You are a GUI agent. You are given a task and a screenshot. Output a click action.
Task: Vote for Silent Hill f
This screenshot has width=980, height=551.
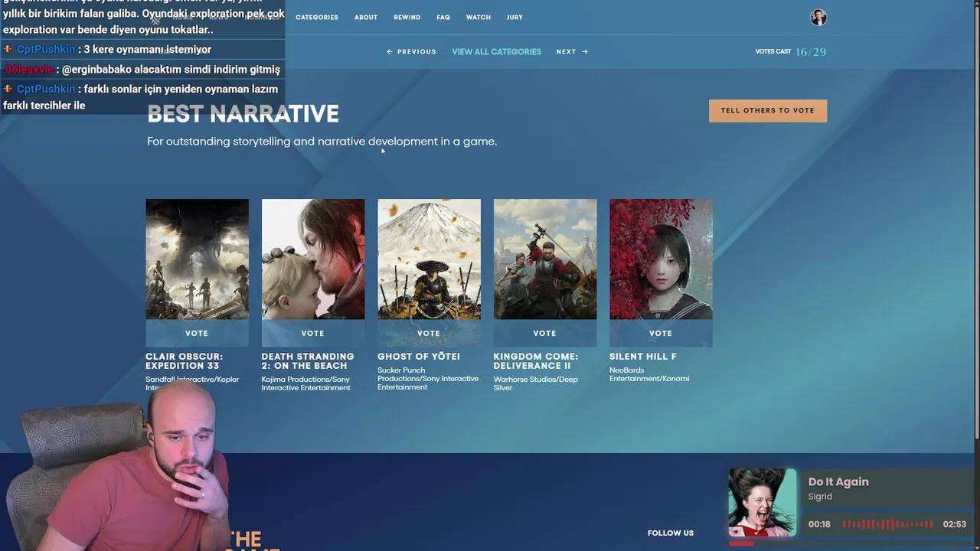[661, 333]
